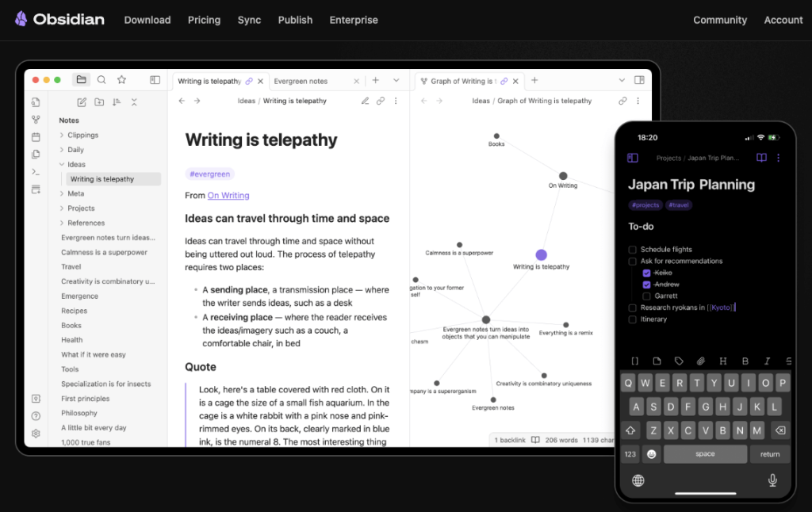The height and width of the screenshot is (512, 812).
Task: Insert an attachment via the paperclip icon
Action: pyautogui.click(x=700, y=361)
